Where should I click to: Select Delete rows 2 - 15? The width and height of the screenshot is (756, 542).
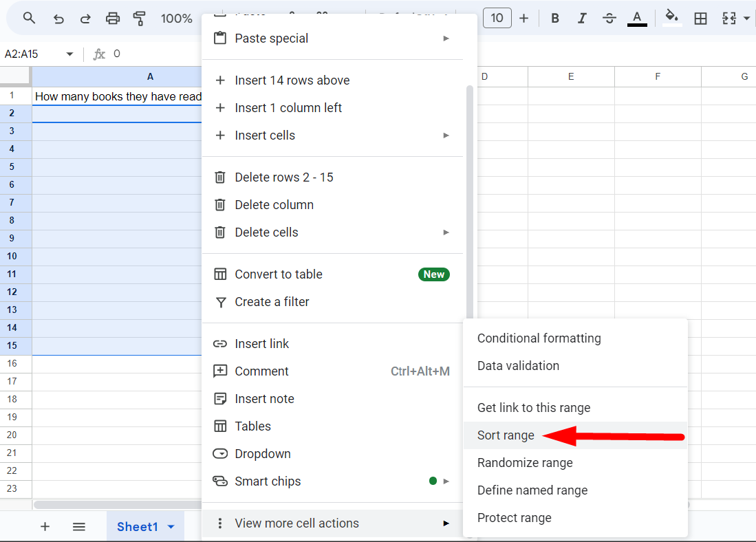pyautogui.click(x=283, y=177)
